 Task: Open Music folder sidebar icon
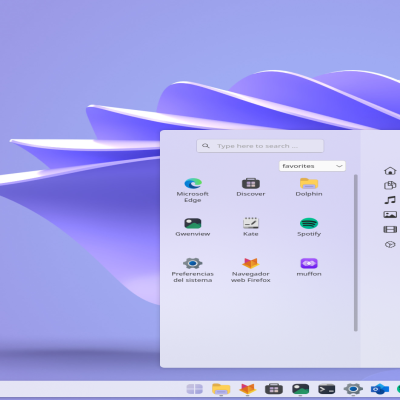[390, 200]
